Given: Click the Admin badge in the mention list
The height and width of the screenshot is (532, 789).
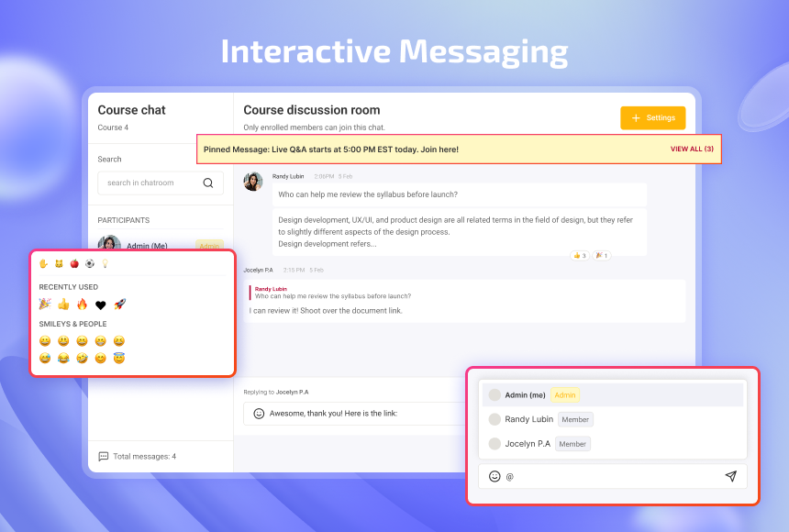Looking at the screenshot, I should (x=565, y=395).
